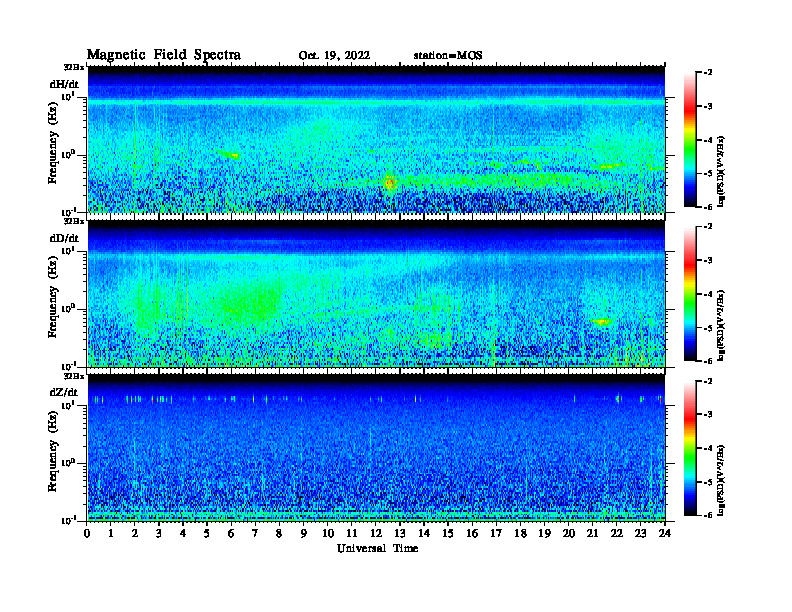Click the 32Hz label atop dZ/dt panel
The image size is (792, 612).
tap(74, 375)
